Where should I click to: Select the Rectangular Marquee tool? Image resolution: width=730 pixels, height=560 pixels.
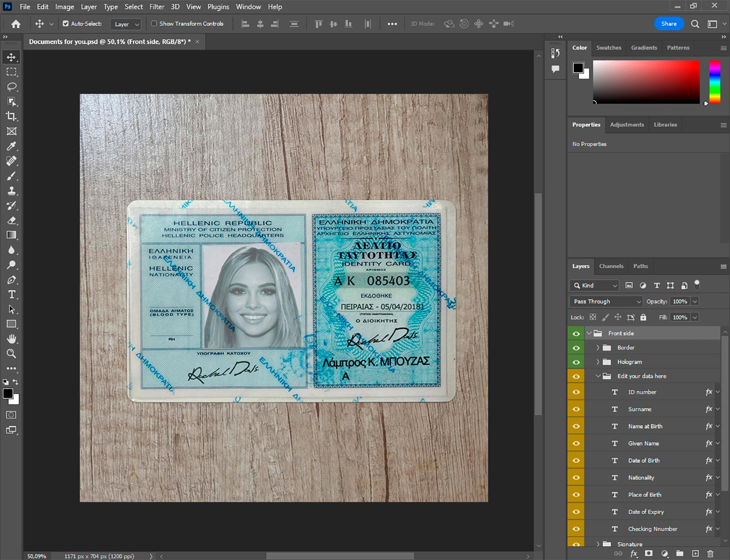click(12, 72)
